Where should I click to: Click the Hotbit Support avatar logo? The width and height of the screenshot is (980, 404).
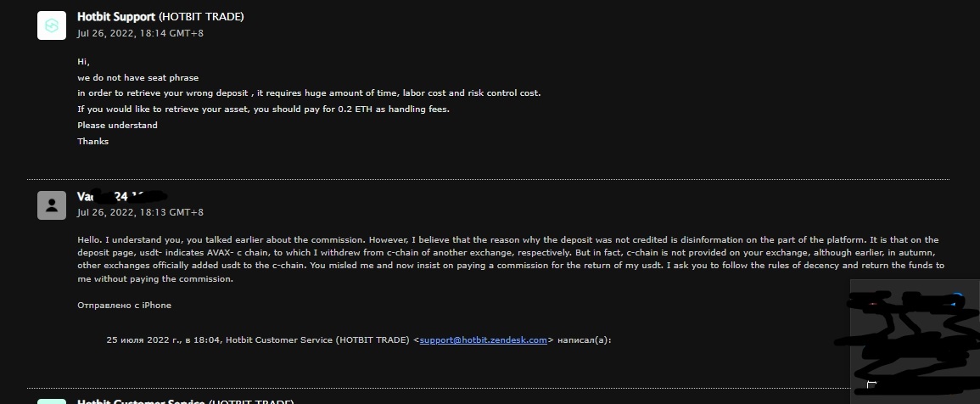coord(52,25)
